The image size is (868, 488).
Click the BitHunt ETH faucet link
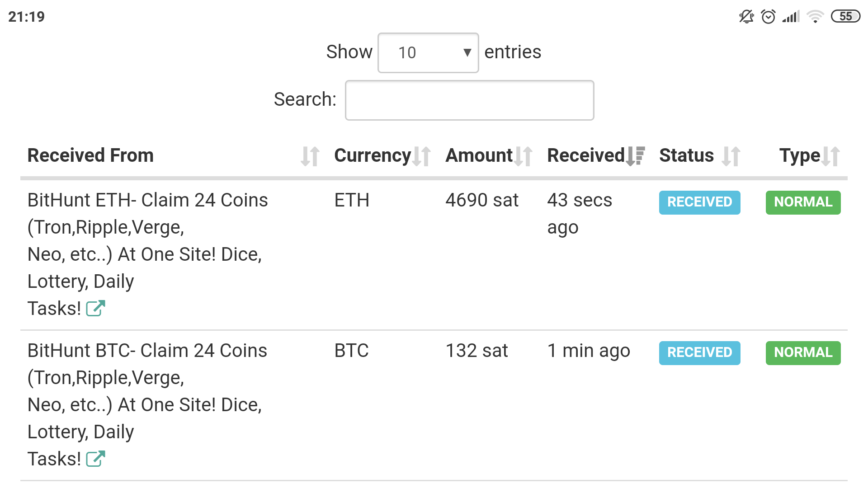pyautogui.click(x=147, y=201)
